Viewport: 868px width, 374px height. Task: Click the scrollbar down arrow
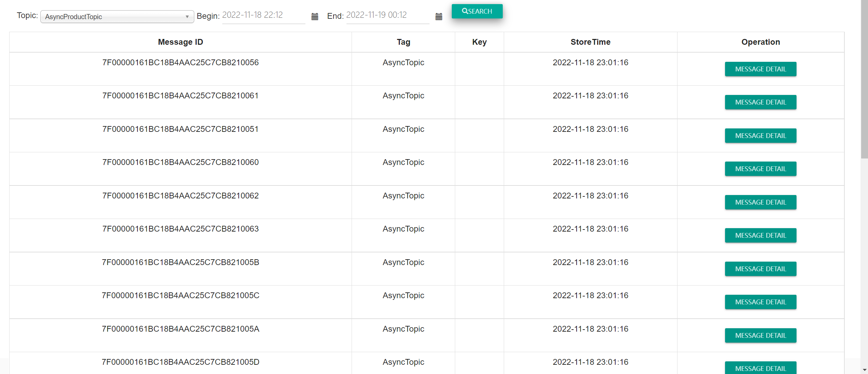click(x=864, y=370)
